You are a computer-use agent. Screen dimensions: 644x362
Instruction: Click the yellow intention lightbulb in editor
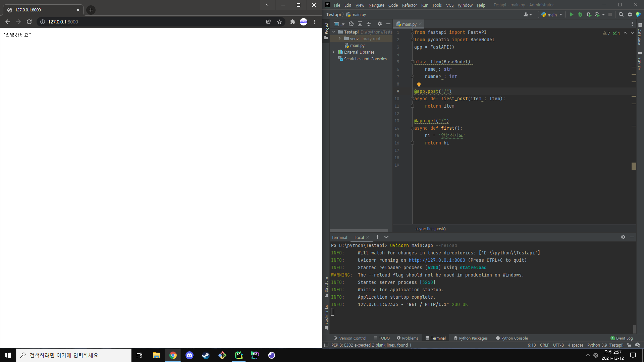click(x=419, y=84)
